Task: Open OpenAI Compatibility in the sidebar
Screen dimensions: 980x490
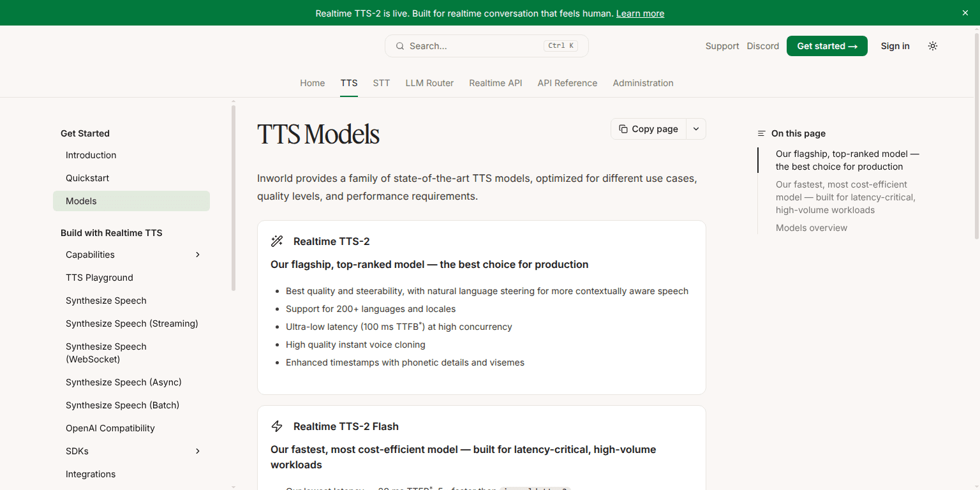Action: [x=131, y=428]
